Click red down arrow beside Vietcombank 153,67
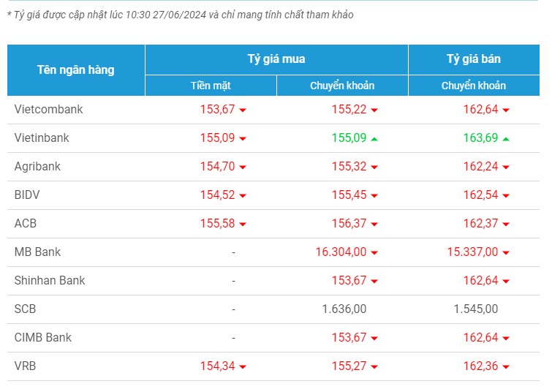552x392 pixels. 243,110
